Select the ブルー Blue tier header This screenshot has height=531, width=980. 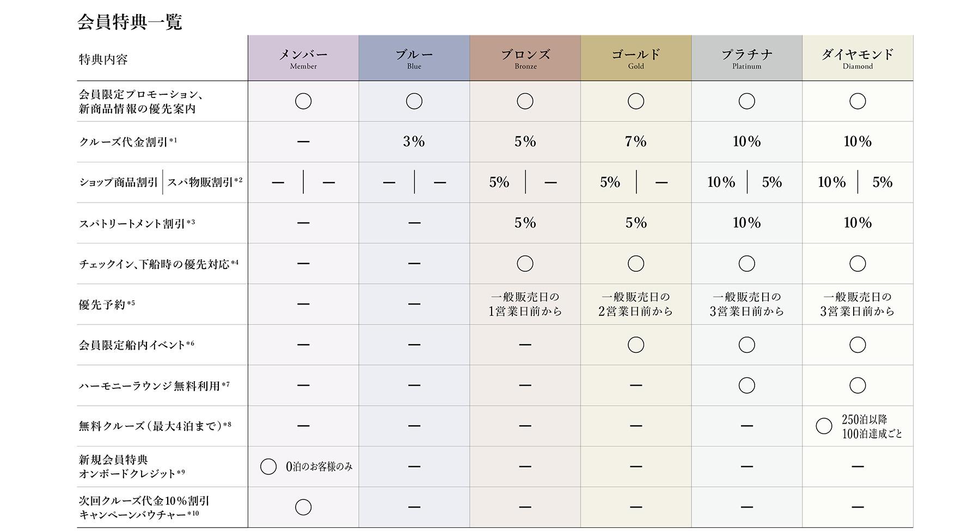tap(414, 58)
